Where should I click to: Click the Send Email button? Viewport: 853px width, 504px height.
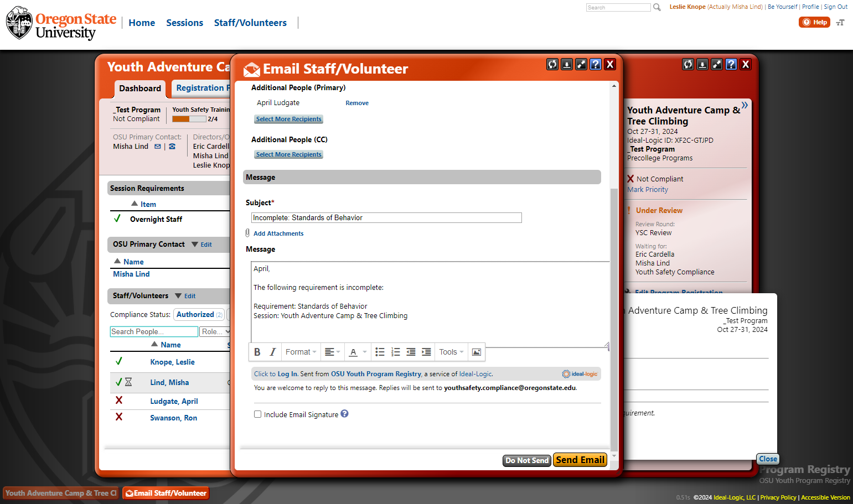click(580, 460)
